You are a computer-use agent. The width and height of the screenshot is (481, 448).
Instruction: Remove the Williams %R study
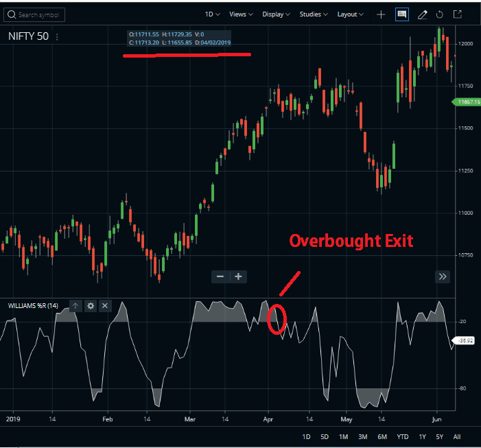[105, 306]
